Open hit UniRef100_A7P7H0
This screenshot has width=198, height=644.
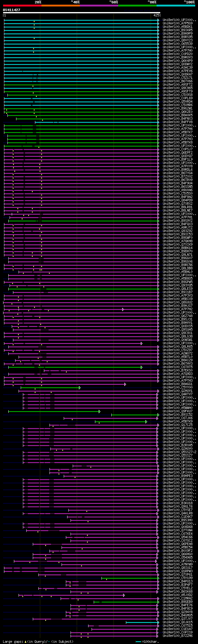tap(178, 50)
